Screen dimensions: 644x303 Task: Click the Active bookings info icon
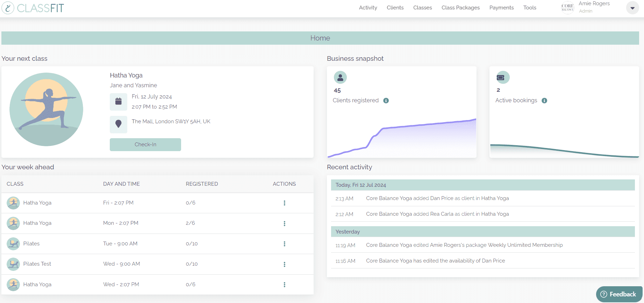tap(544, 101)
